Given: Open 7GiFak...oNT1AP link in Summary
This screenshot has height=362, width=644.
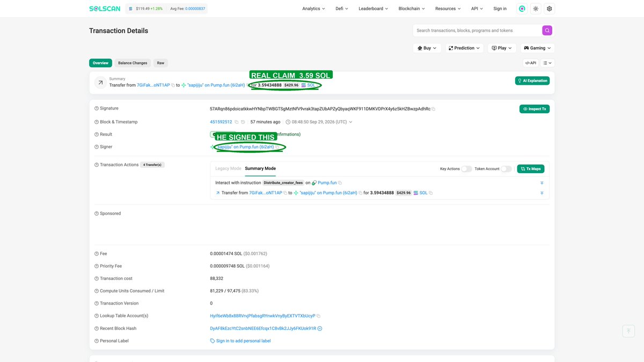Looking at the screenshot, I should coord(153,85).
